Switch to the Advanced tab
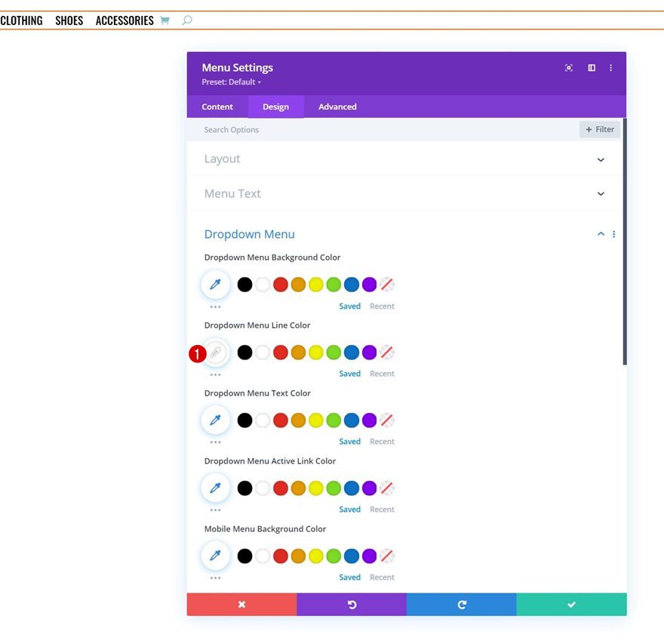 pyautogui.click(x=337, y=106)
